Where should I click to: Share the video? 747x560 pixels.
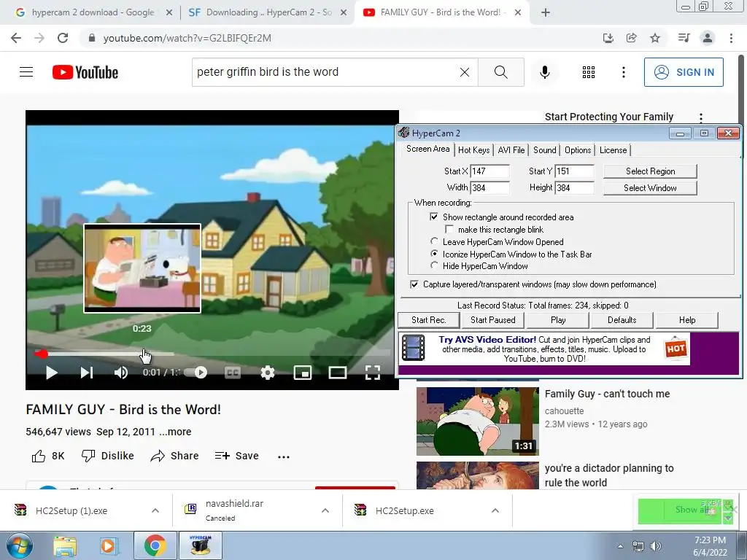(174, 456)
